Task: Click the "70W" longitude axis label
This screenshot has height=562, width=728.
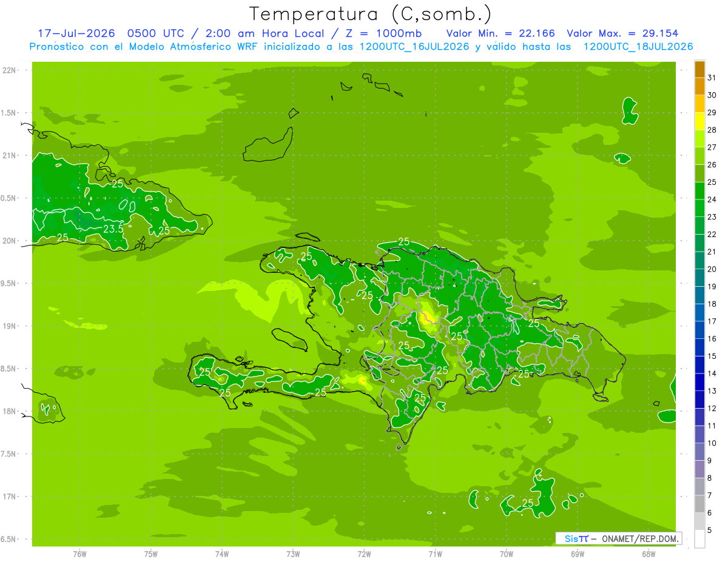Action: [507, 554]
